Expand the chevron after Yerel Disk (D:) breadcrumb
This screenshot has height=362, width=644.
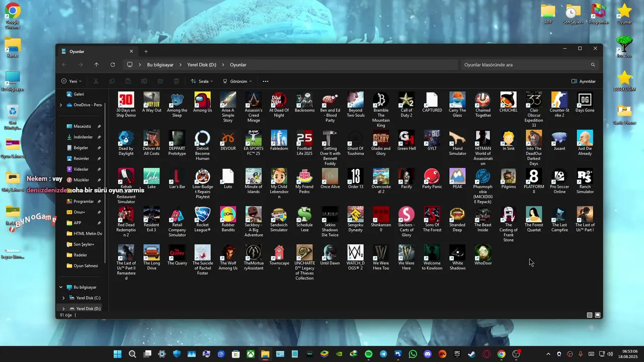pyautogui.click(x=223, y=65)
